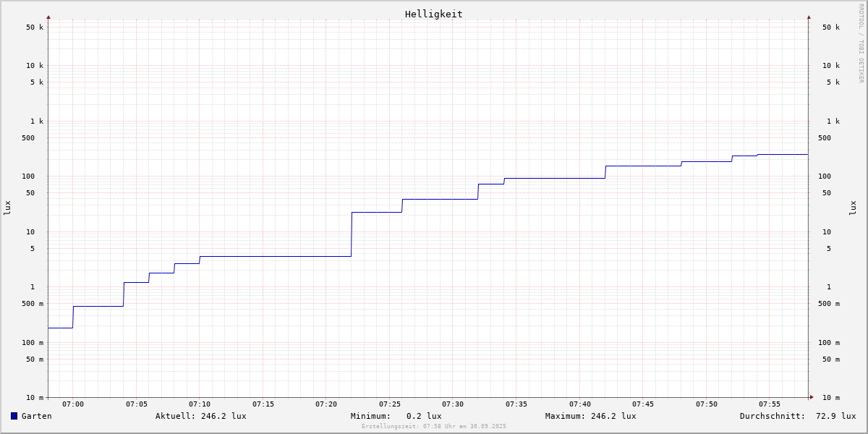Click the red arrowhead ending the time axis
Viewport: 868px width, 434px height.
click(x=812, y=397)
